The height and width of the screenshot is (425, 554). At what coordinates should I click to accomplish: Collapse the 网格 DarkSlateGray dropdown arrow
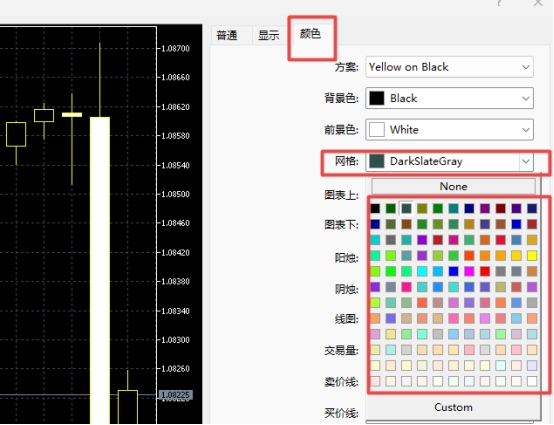pos(526,161)
